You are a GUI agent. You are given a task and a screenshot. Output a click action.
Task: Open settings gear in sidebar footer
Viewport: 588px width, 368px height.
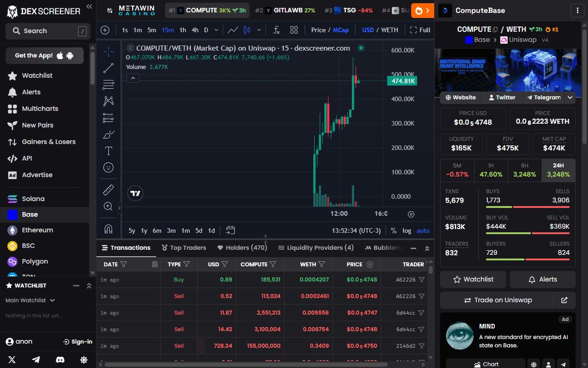pos(84,360)
